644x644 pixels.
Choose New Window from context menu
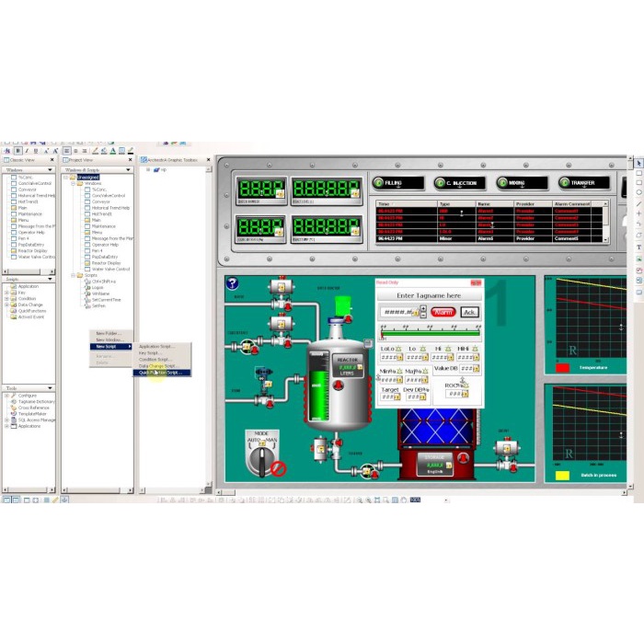[x=111, y=340]
